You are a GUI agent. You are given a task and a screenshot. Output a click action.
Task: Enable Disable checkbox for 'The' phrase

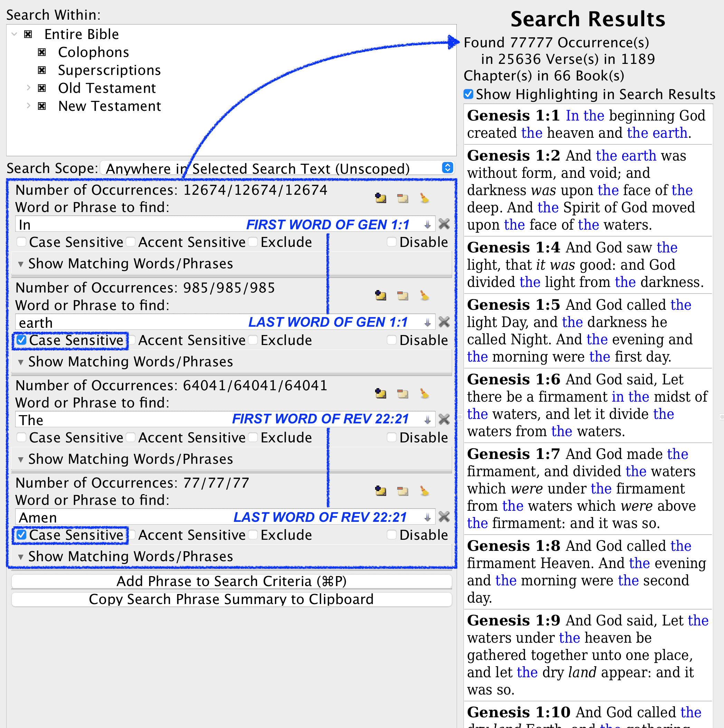click(x=392, y=437)
